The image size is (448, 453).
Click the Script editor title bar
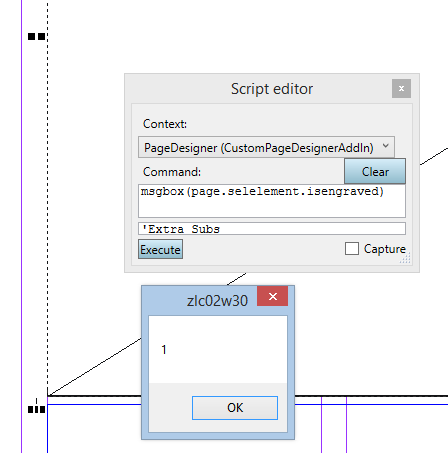tap(260, 89)
